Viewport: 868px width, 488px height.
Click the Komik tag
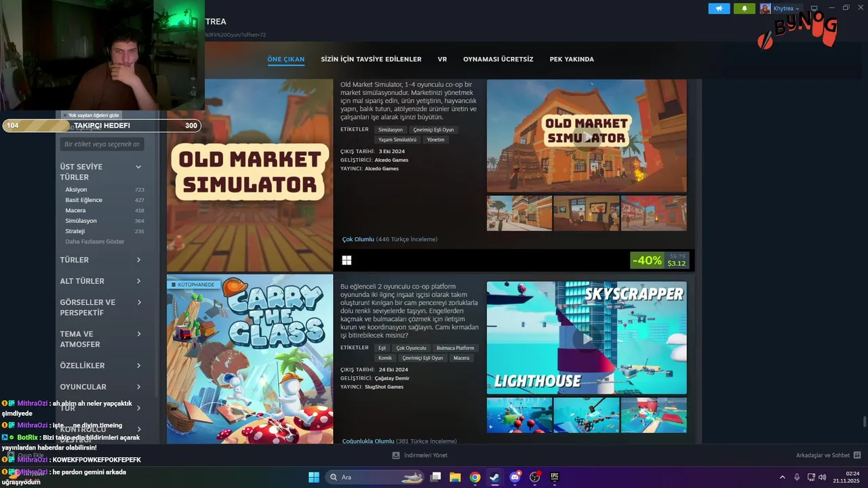pos(385,358)
